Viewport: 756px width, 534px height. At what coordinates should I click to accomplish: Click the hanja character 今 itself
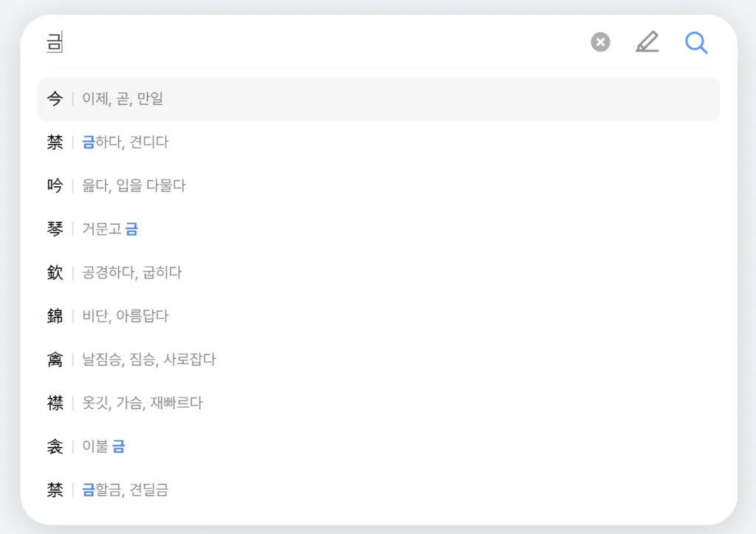[x=55, y=99]
